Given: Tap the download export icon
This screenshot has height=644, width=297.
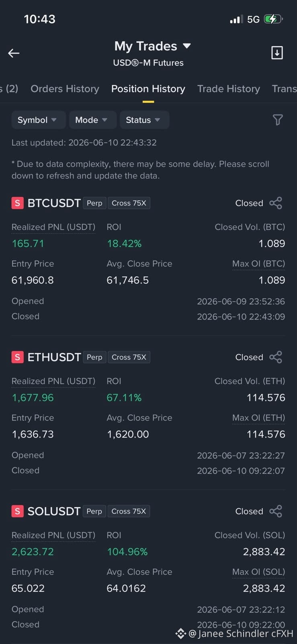Looking at the screenshot, I should pyautogui.click(x=277, y=53).
